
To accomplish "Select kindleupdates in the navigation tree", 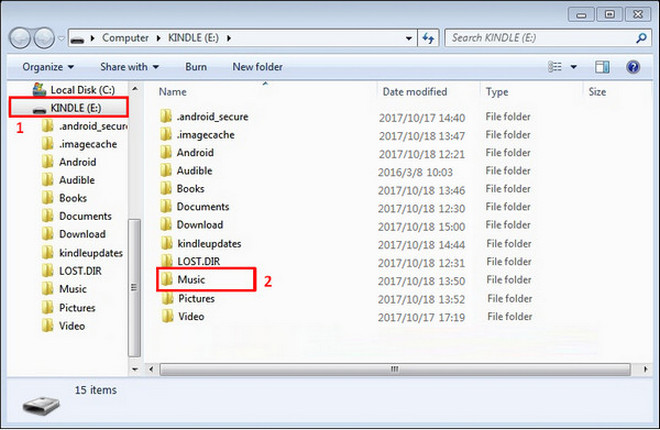I will tap(82, 253).
